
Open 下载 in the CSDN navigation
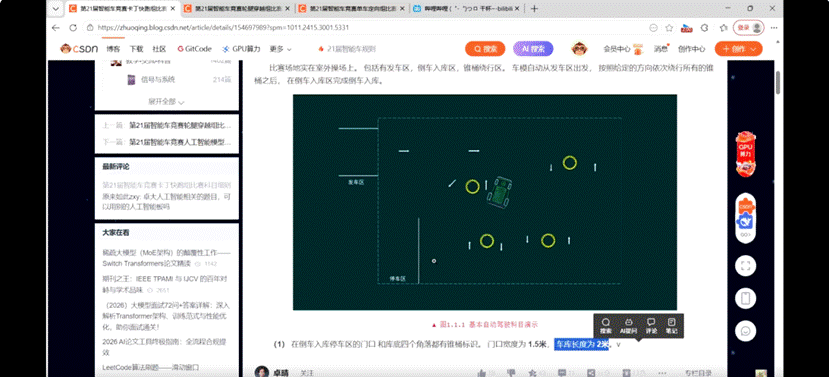pyautogui.click(x=136, y=49)
